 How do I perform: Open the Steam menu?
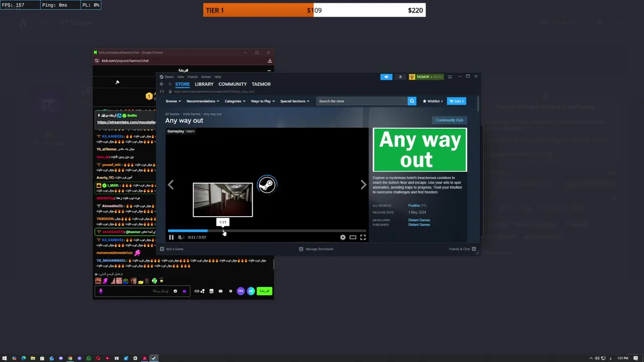coord(169,77)
